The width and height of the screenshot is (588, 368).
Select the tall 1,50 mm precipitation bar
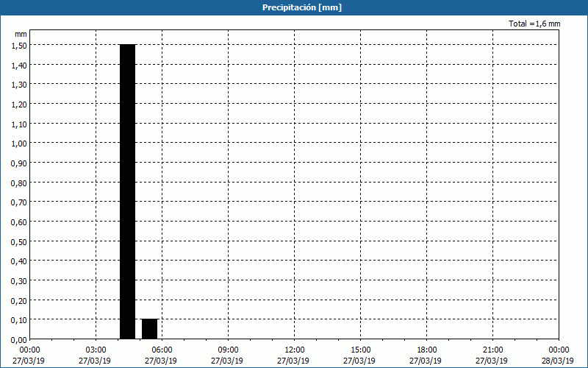click(x=127, y=191)
